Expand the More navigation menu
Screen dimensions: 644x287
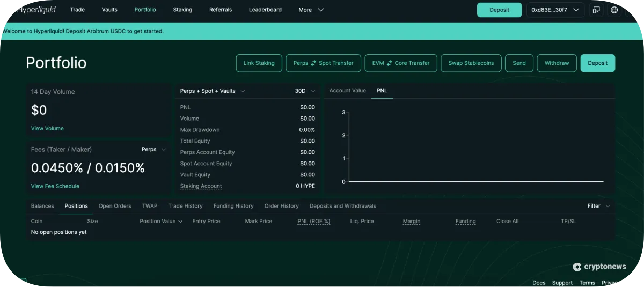311,10
